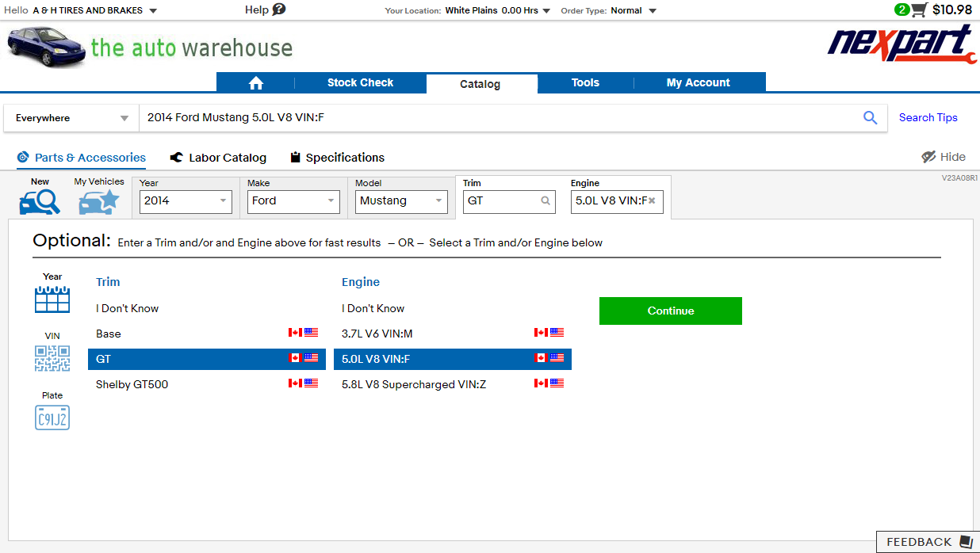Select the Base trim
This screenshot has height=553, width=980.
point(207,334)
